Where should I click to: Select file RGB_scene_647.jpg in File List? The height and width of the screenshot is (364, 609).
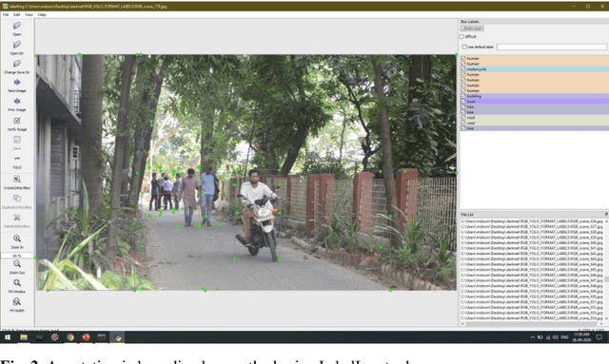pos(532,280)
